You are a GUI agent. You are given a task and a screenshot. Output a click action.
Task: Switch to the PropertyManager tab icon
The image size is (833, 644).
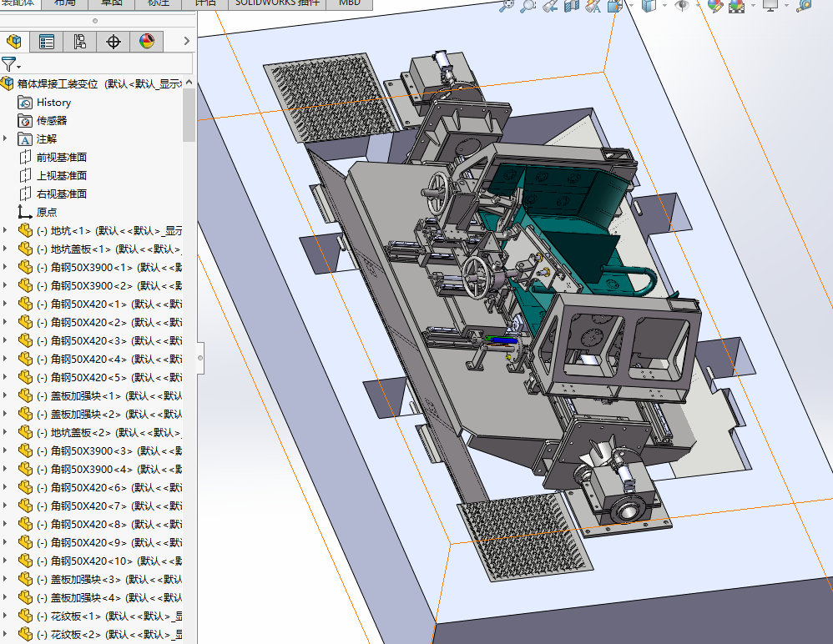click(47, 42)
